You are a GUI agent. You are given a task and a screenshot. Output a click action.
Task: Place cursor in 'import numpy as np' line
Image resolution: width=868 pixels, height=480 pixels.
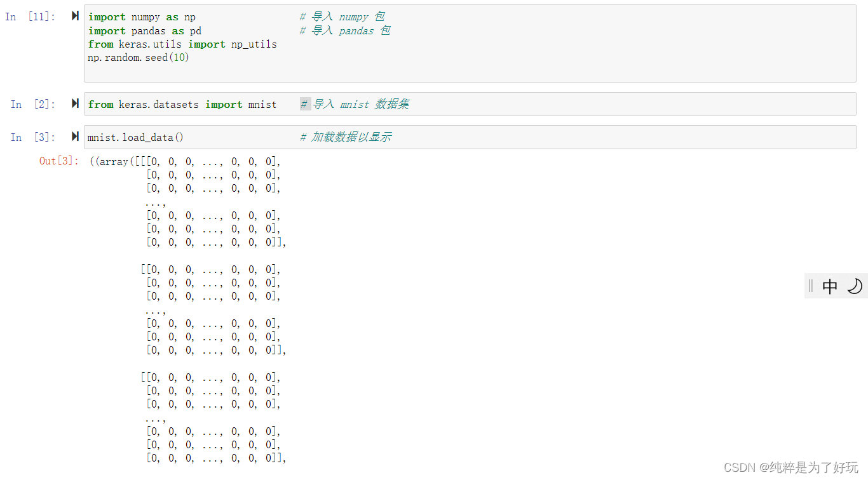point(142,17)
